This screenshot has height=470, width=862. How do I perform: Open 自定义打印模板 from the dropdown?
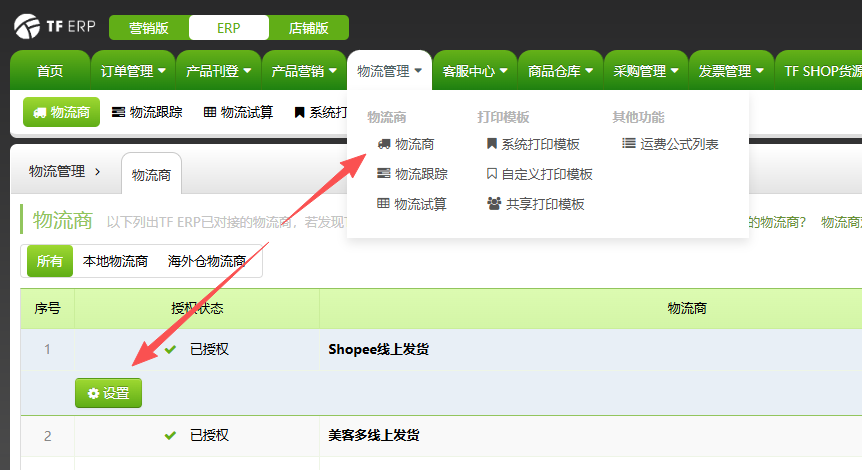(547, 174)
